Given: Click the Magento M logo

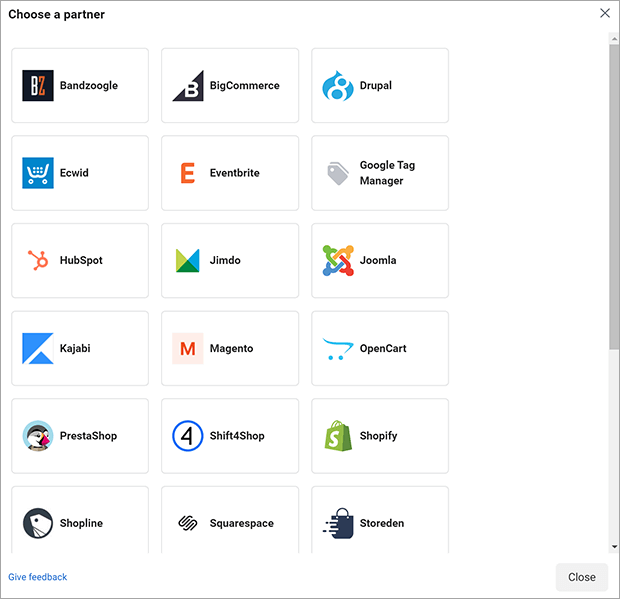Looking at the screenshot, I should (x=188, y=348).
